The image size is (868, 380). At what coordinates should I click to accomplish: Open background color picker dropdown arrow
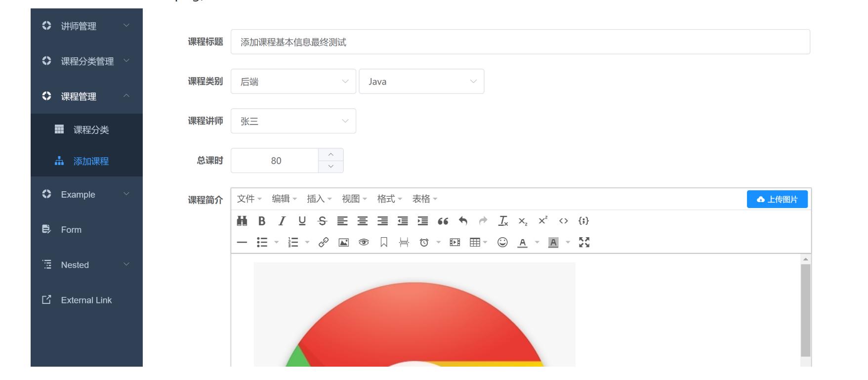pyautogui.click(x=568, y=242)
